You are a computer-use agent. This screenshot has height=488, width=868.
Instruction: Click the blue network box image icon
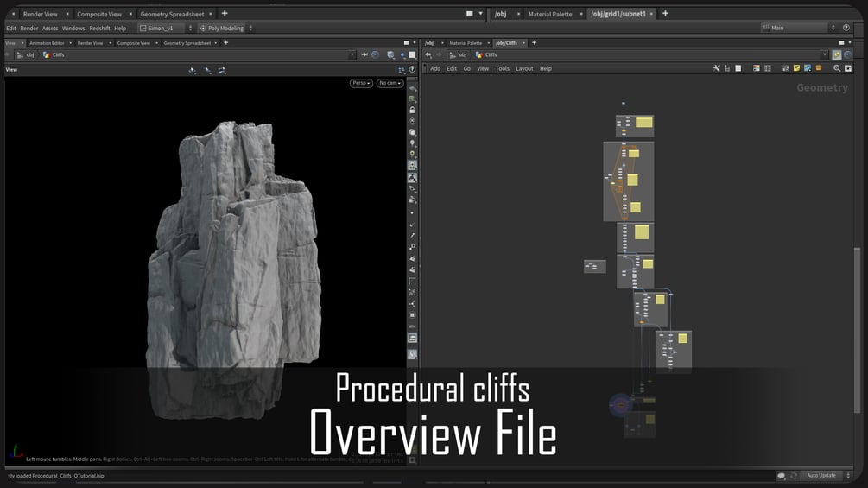[808, 68]
